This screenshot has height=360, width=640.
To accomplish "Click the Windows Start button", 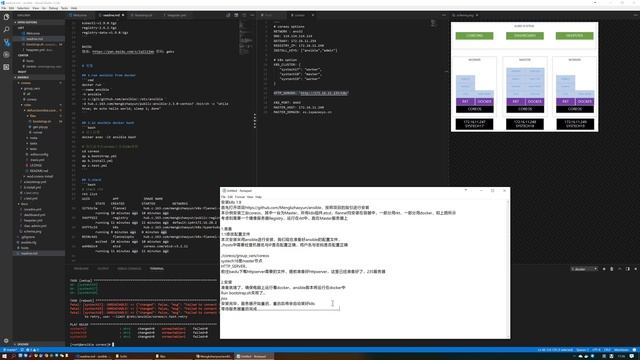I will pos(3,356).
